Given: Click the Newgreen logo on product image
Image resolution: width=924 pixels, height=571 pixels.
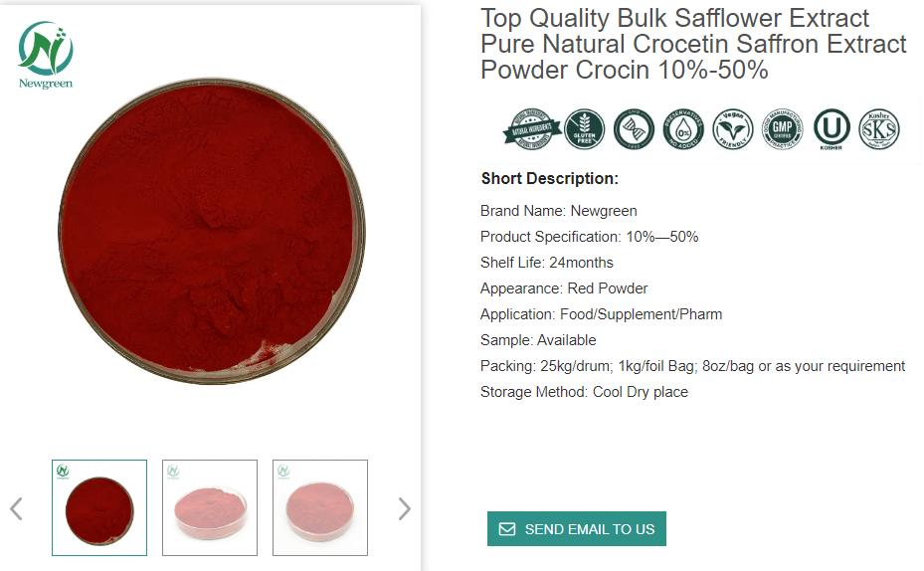Looking at the screenshot, I should pyautogui.click(x=46, y=56).
